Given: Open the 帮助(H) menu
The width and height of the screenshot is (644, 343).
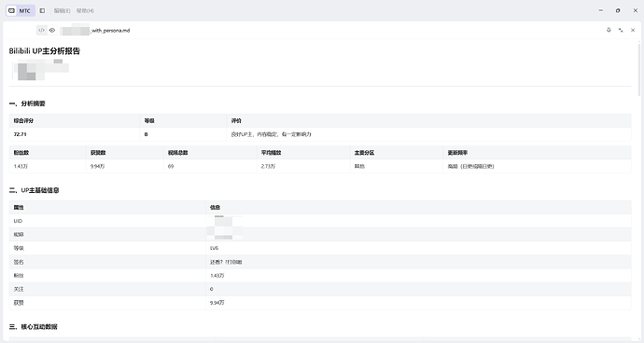Looking at the screenshot, I should 85,10.
